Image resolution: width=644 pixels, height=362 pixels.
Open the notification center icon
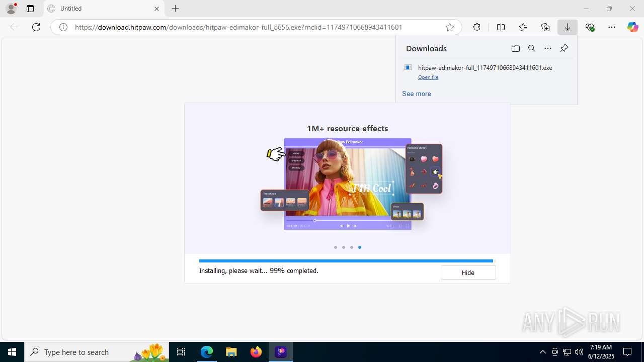point(628,352)
